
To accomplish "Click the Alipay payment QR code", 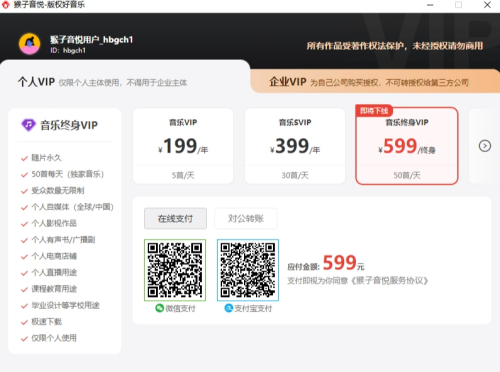I will point(248,270).
